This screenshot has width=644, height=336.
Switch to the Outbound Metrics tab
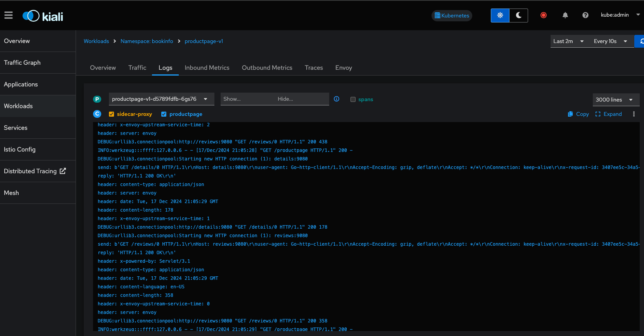(x=267, y=67)
